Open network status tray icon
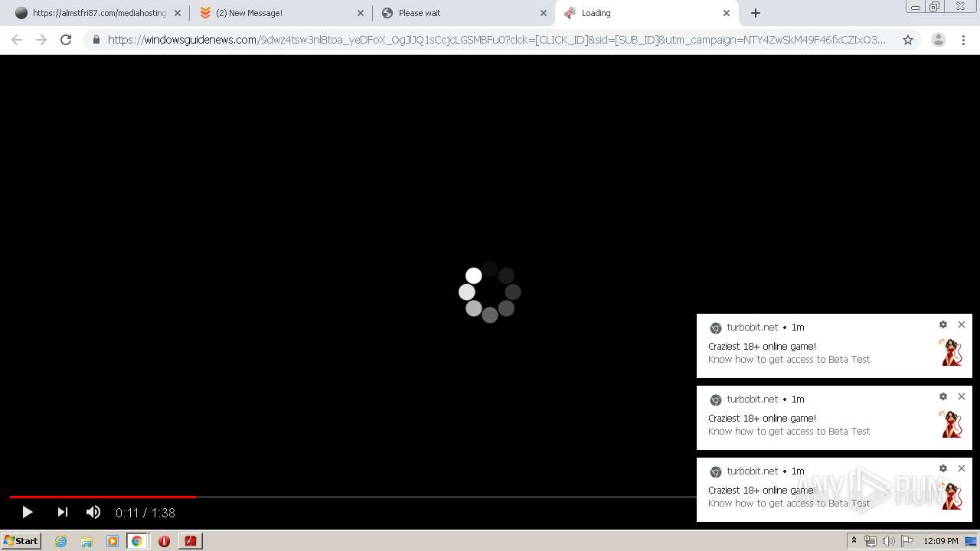This screenshot has height=551, width=980. [871, 541]
